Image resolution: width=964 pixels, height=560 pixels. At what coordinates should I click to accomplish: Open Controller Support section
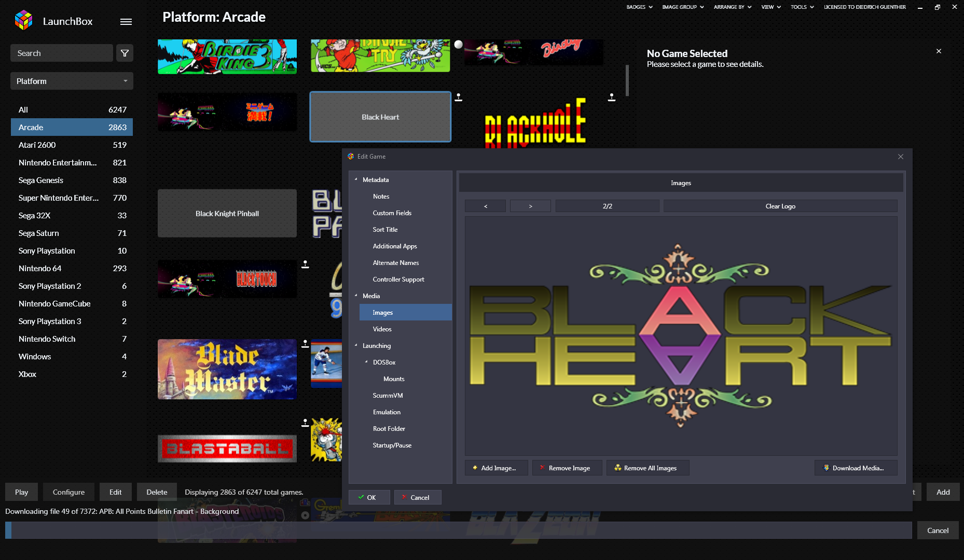[398, 279]
